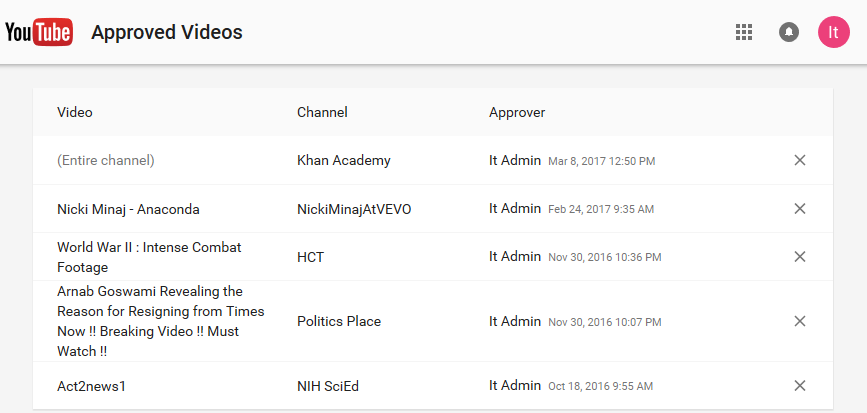This screenshot has width=867, height=413.
Task: Open the Act2news1 video
Action: click(91, 386)
